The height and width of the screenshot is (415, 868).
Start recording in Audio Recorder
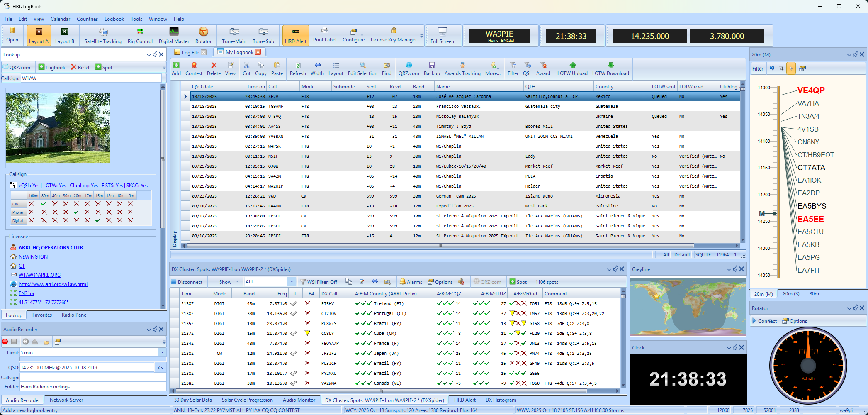pos(5,342)
